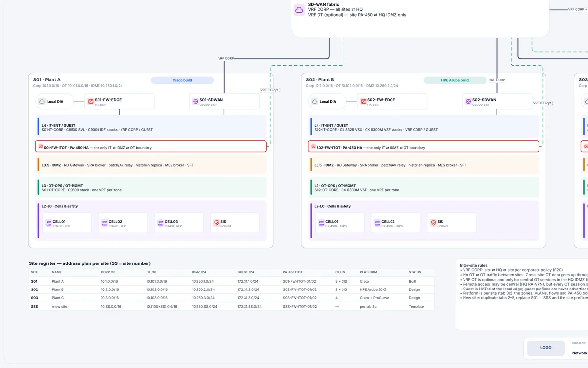Click the S01-FW-ITOT firewall icon
This screenshot has width=588, height=368.
[40, 147]
